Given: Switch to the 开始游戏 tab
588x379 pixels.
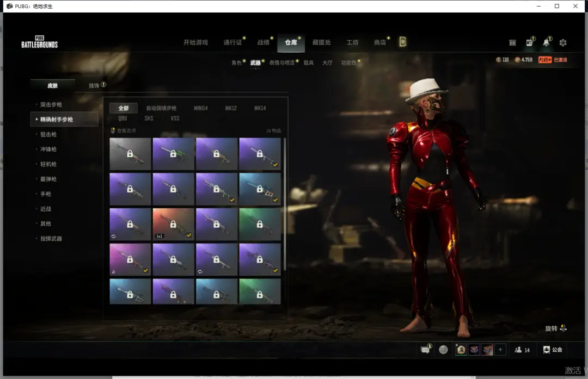Looking at the screenshot, I should [195, 42].
